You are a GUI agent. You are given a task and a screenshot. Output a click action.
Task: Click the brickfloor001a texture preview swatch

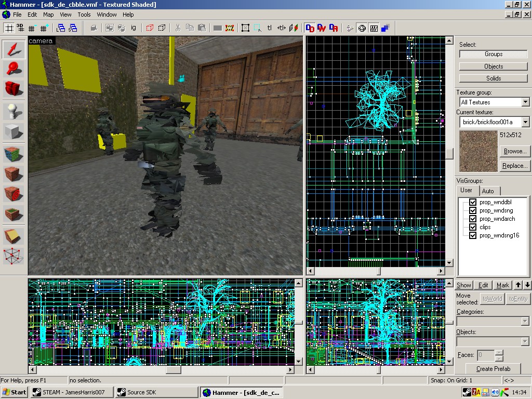coord(478,151)
